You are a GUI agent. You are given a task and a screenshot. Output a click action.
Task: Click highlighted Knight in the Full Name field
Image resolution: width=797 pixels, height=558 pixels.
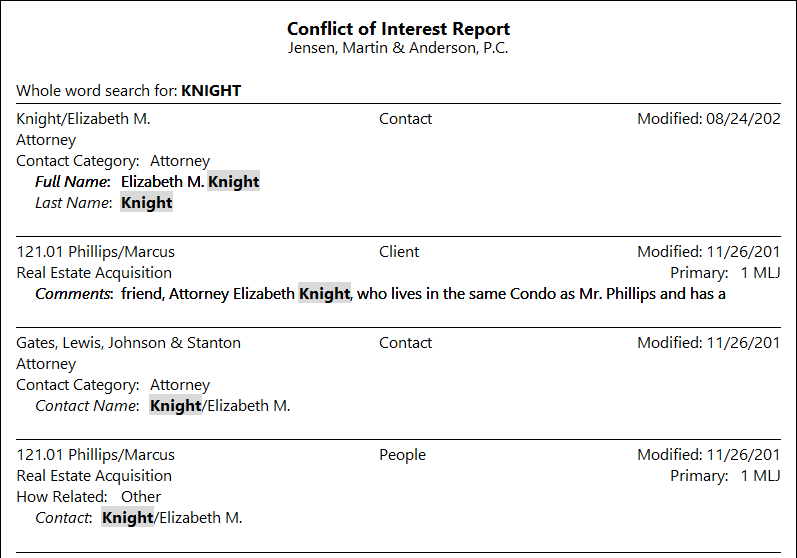[234, 181]
